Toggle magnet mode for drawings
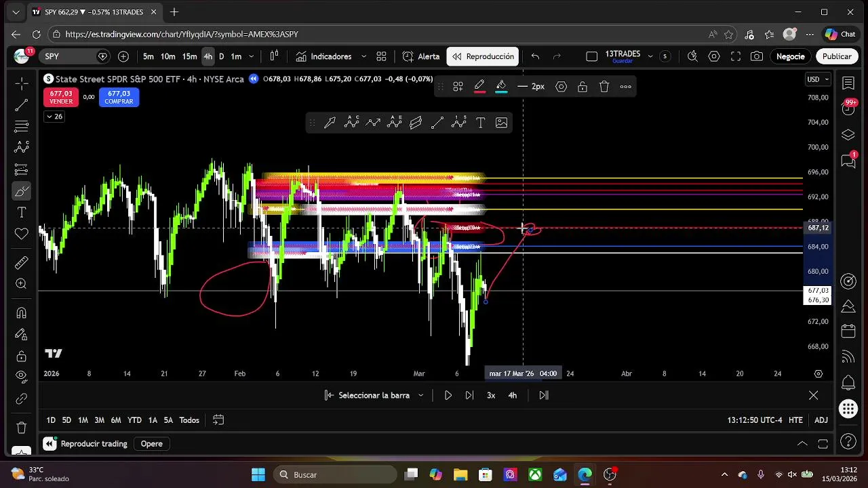Image resolution: width=868 pixels, height=488 pixels. point(21,312)
